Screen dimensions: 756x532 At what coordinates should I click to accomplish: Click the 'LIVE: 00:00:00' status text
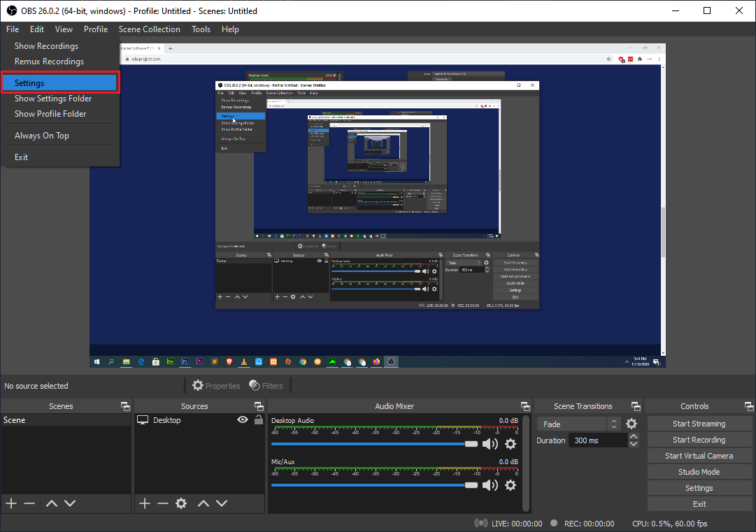(517, 524)
